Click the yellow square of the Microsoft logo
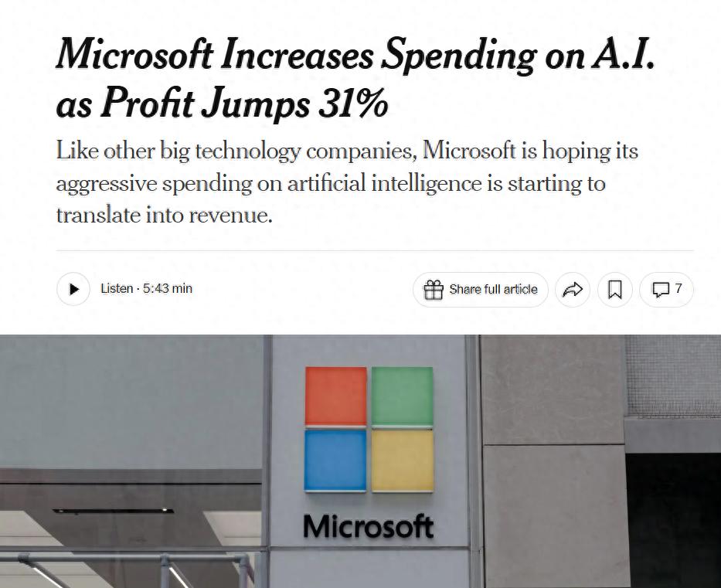Screen dimensions: 721x588 (x=403, y=461)
